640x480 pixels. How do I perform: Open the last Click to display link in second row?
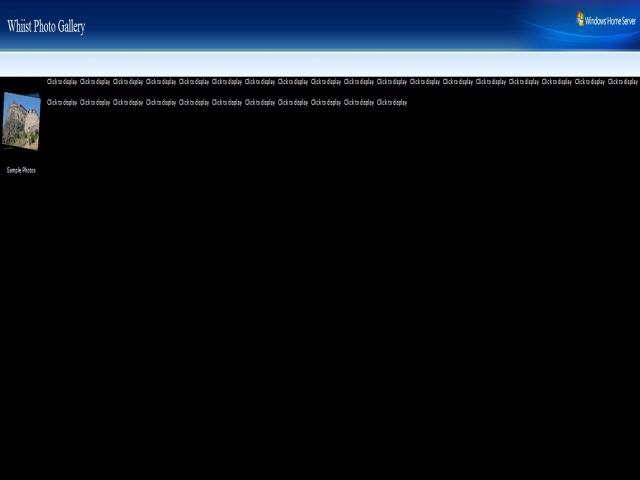392,102
